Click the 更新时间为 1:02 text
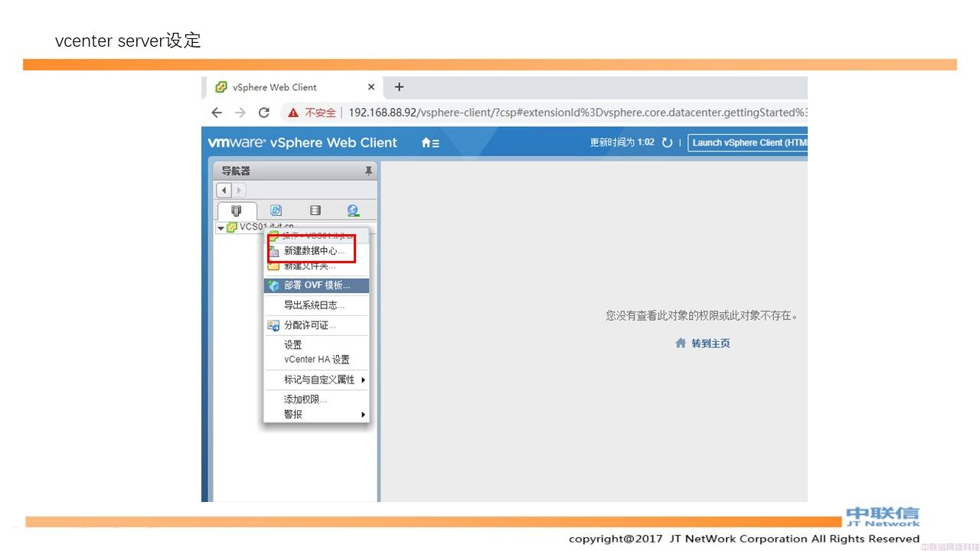 coord(622,142)
